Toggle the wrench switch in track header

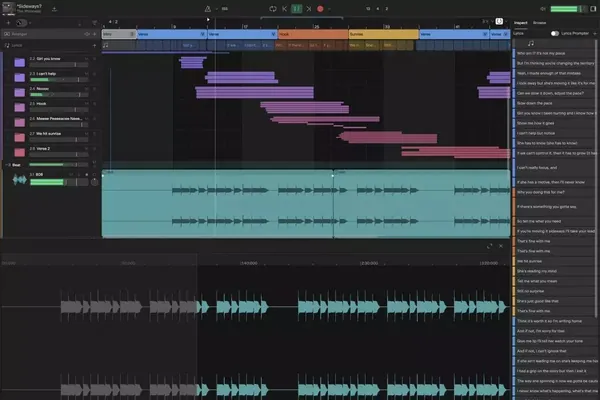pyautogui.click(x=21, y=23)
